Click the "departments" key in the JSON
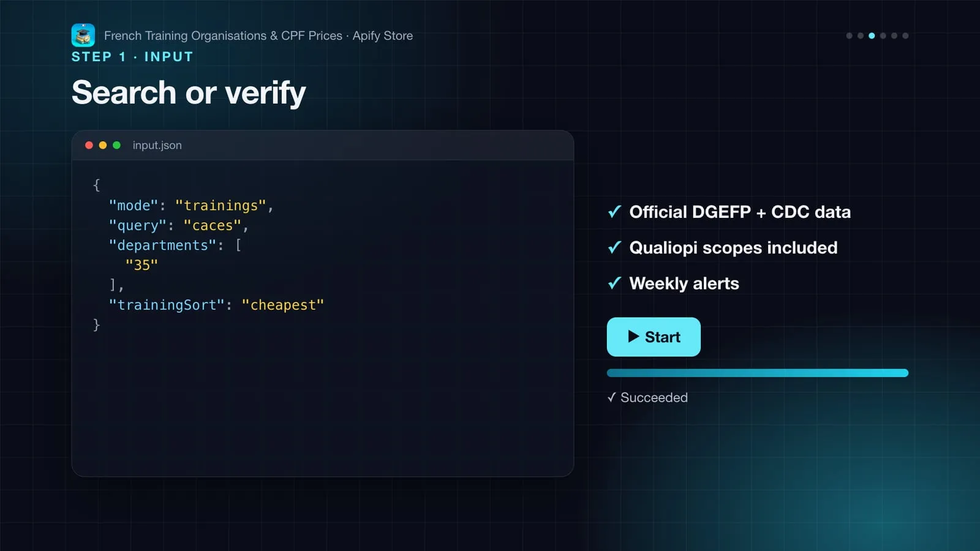Image resolution: width=980 pixels, height=551 pixels. click(162, 245)
